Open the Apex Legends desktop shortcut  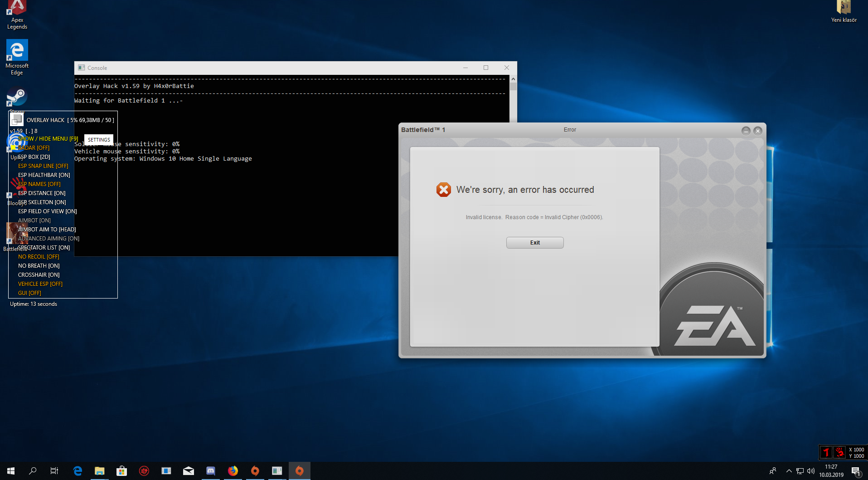[x=17, y=15]
